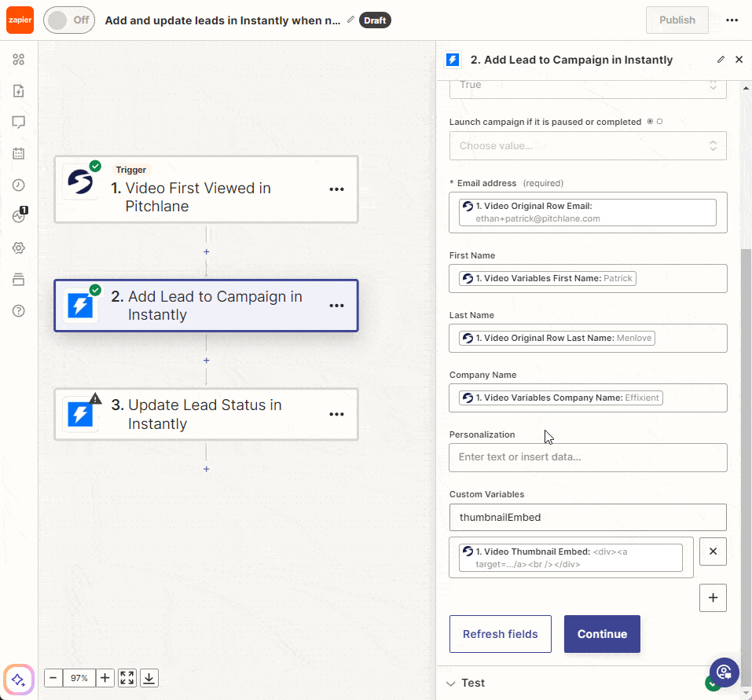Click the Refresh fields button
This screenshot has height=700, width=752.
click(501, 634)
